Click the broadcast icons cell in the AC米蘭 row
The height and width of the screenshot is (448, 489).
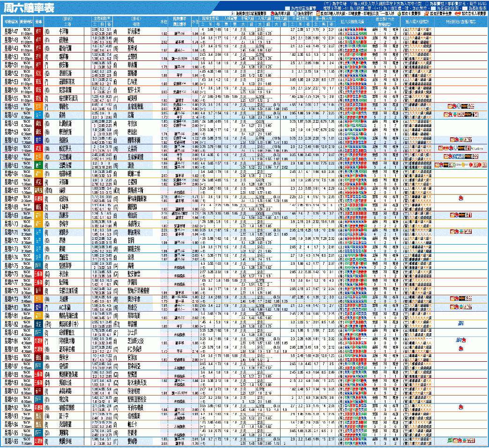461,307
